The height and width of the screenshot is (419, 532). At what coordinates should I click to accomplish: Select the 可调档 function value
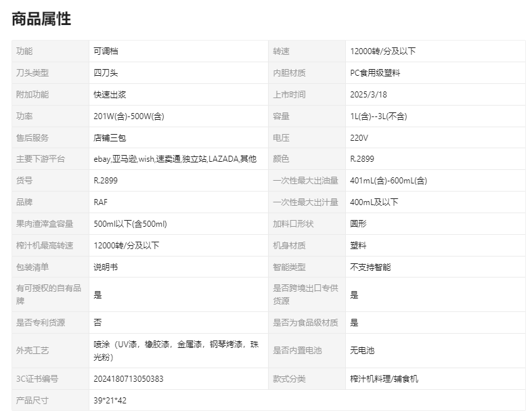click(106, 51)
